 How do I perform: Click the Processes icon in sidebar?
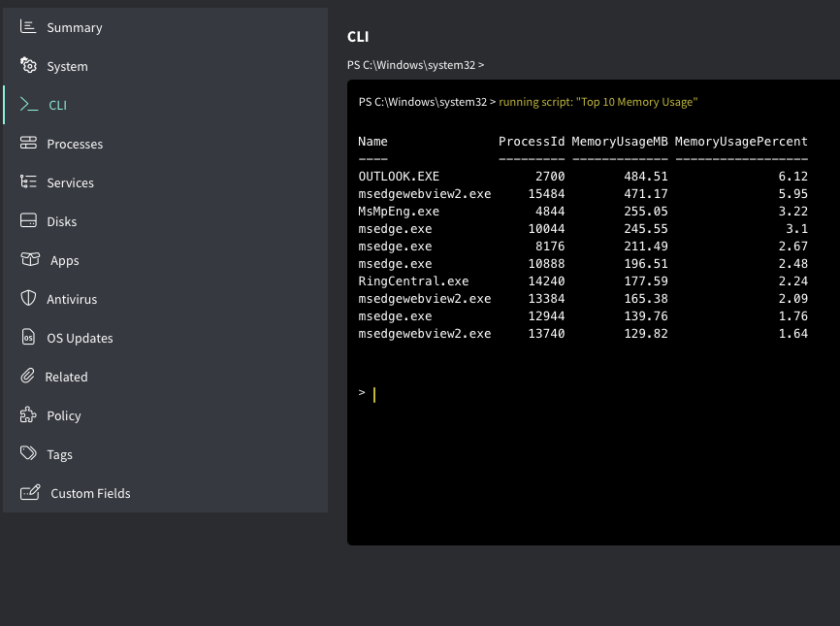click(28, 143)
